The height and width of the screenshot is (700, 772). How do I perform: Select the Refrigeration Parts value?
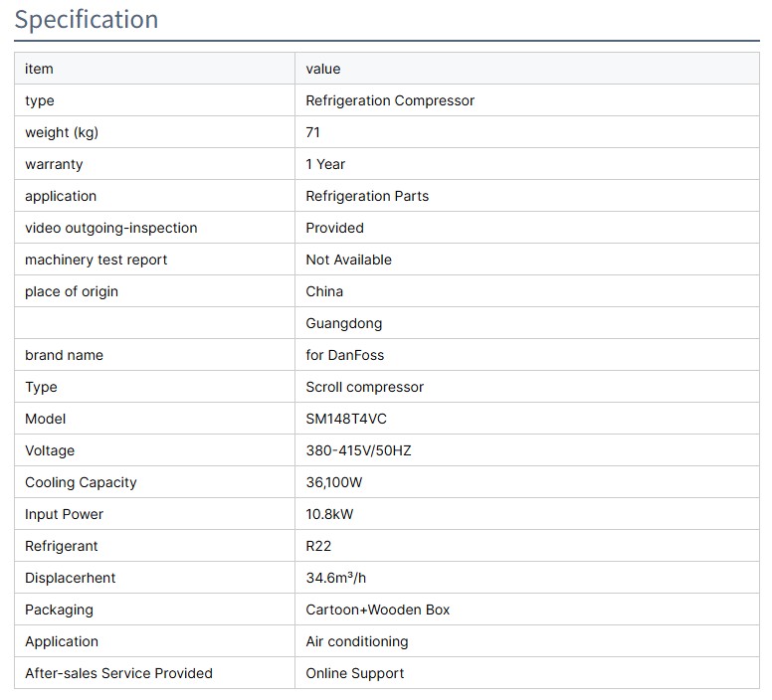coord(367,196)
